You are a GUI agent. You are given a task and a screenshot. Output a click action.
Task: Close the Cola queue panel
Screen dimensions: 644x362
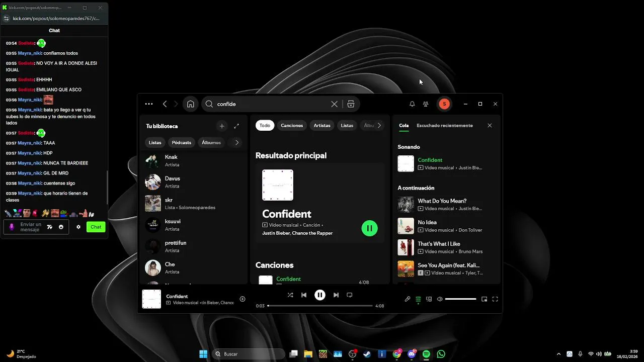point(490,126)
